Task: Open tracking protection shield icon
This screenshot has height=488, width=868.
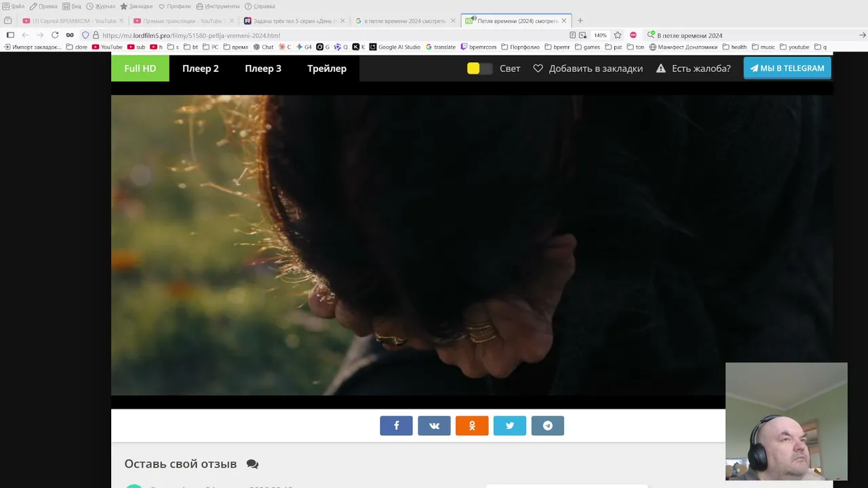Action: coord(85,35)
